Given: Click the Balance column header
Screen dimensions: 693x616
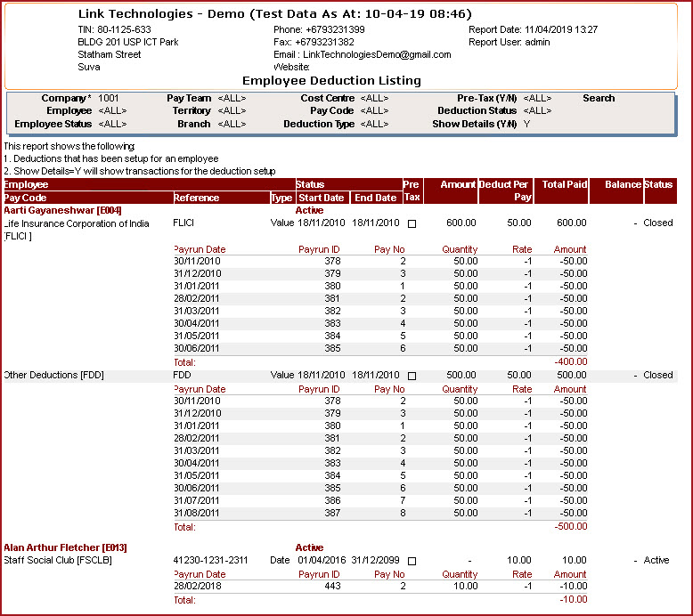Looking at the screenshot, I should point(623,184).
